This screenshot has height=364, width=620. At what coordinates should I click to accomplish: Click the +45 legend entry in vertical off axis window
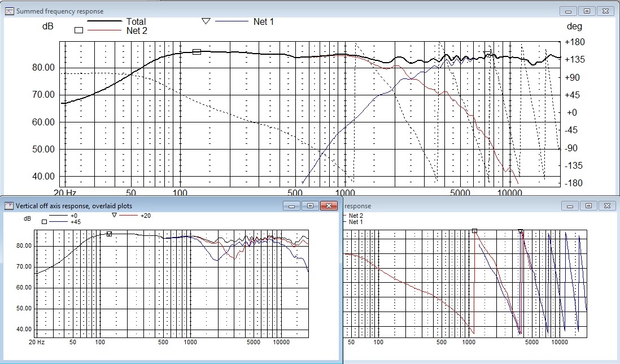pos(76,222)
